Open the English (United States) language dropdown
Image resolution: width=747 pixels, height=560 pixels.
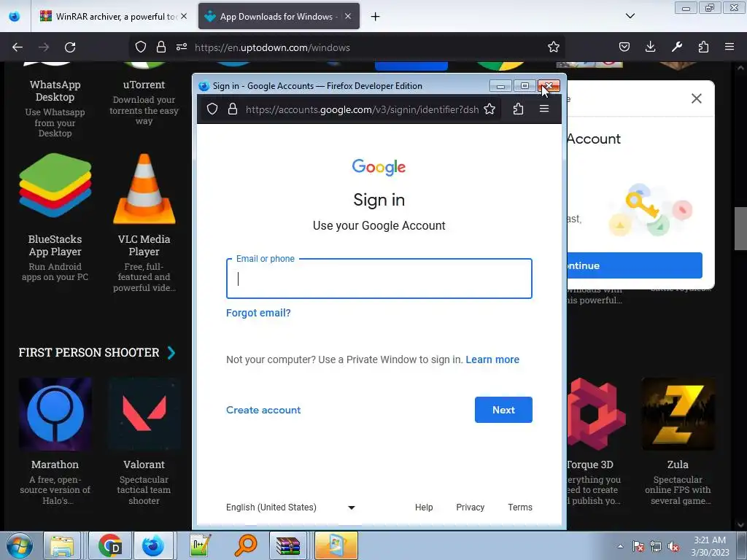tap(290, 507)
